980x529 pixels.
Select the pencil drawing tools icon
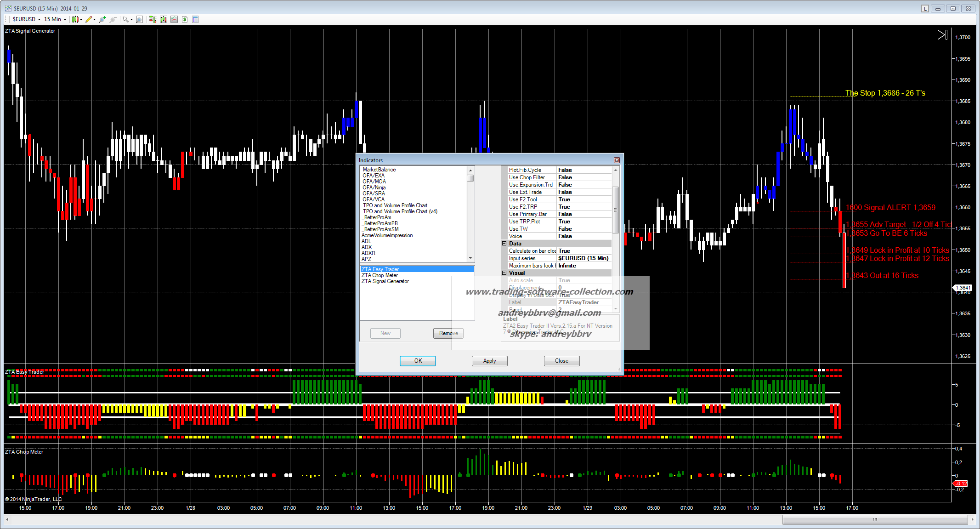pyautogui.click(x=89, y=19)
